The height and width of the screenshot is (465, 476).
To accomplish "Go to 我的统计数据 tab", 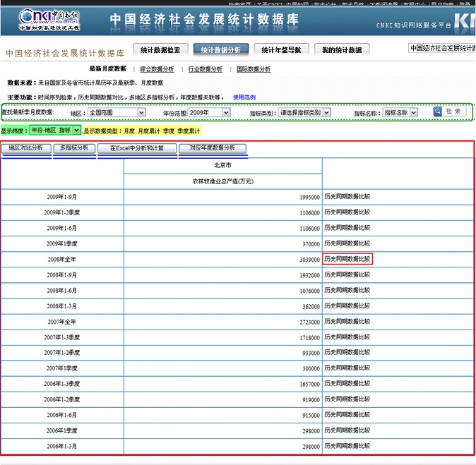I will pos(342,50).
